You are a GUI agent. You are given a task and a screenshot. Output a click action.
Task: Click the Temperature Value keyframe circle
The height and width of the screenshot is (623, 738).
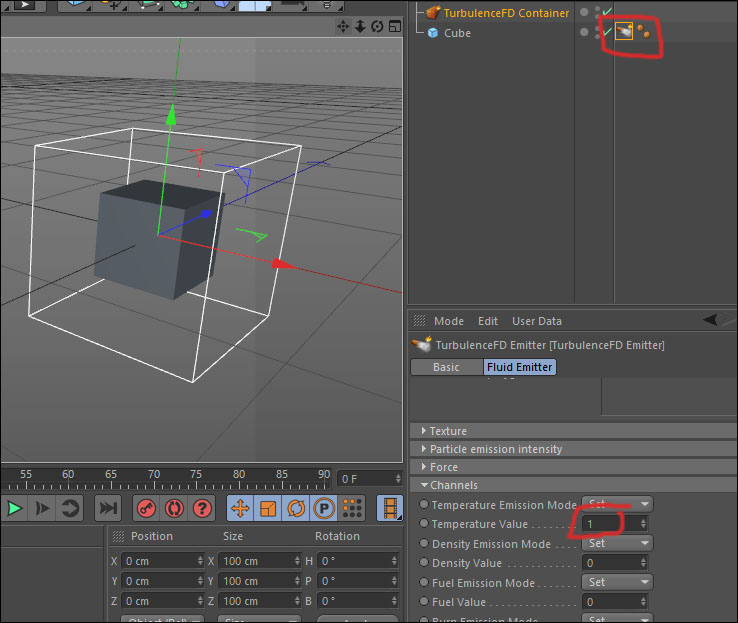pos(424,523)
